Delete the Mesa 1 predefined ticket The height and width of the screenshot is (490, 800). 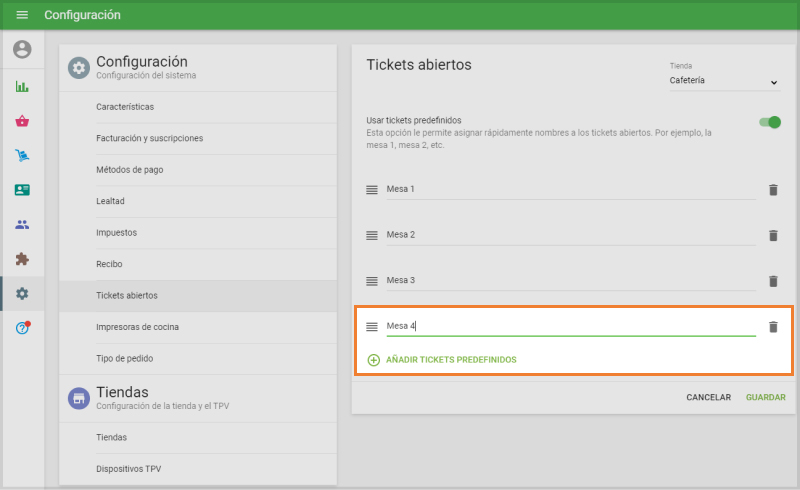(772, 189)
